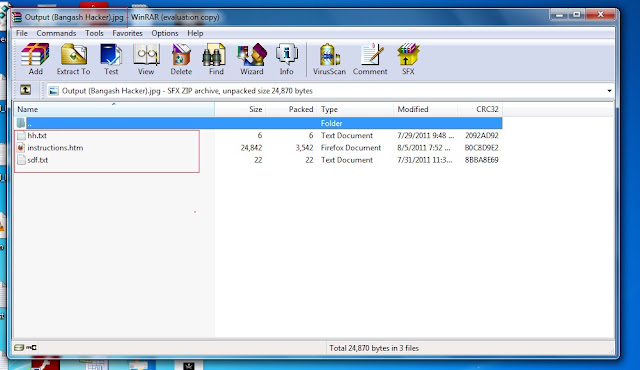This screenshot has width=640, height=370.
Task: Click the sdf.txt file icon
Action: [21, 160]
